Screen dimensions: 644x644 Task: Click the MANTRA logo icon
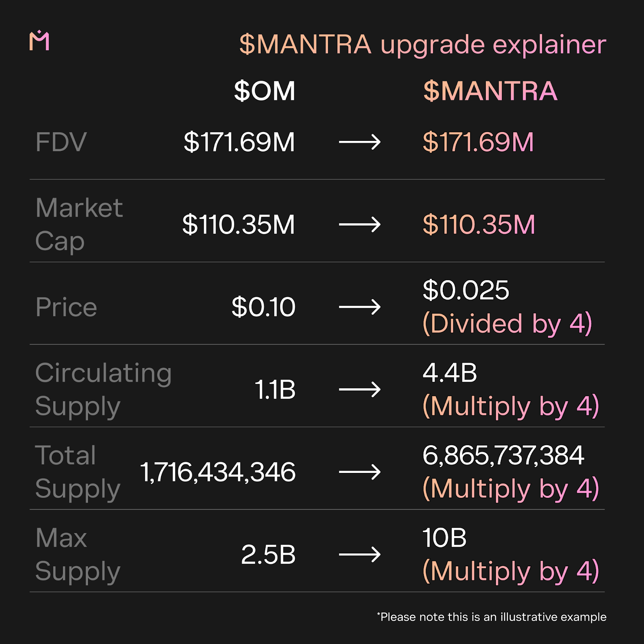pos(39,41)
